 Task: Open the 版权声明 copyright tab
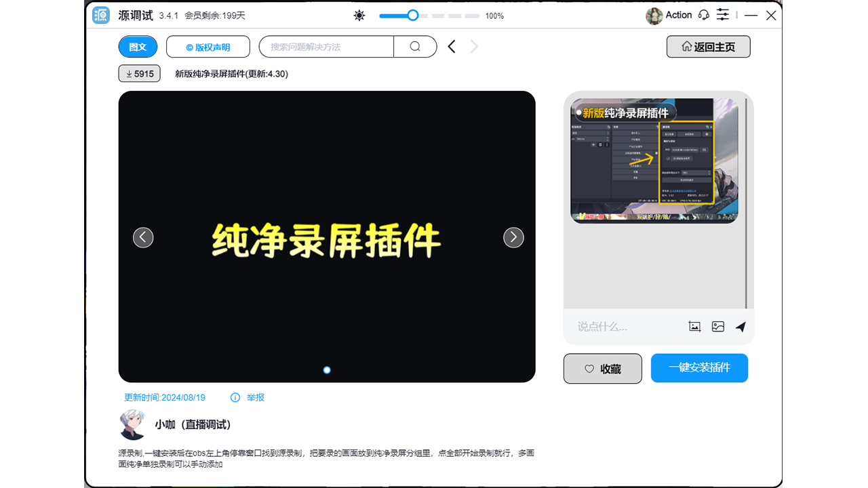pyautogui.click(x=209, y=47)
